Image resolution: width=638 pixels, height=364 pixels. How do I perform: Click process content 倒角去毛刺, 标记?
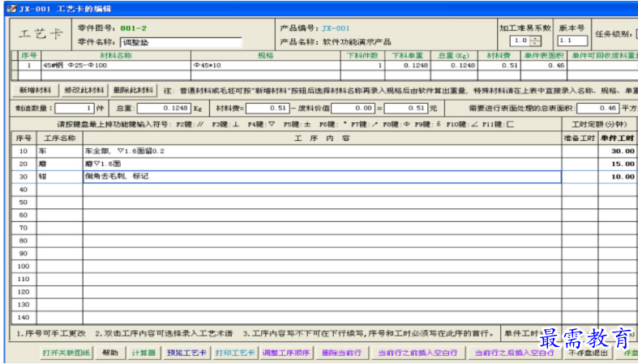[x=322, y=177]
